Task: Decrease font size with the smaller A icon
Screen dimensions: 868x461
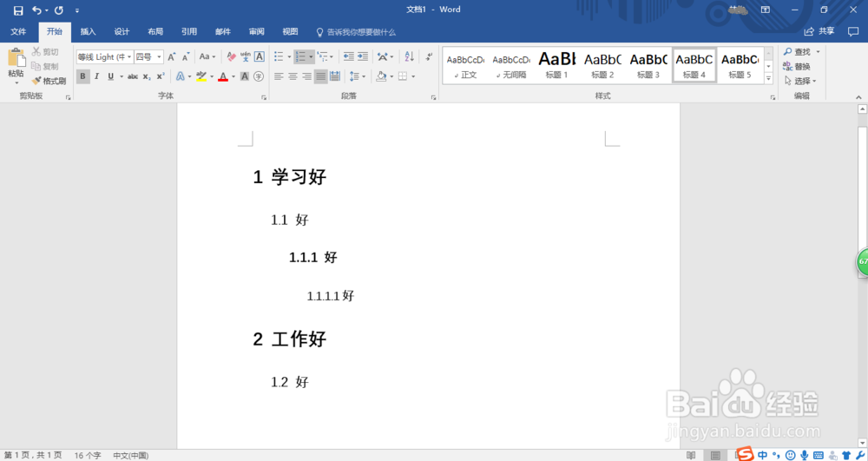Action: (186, 56)
